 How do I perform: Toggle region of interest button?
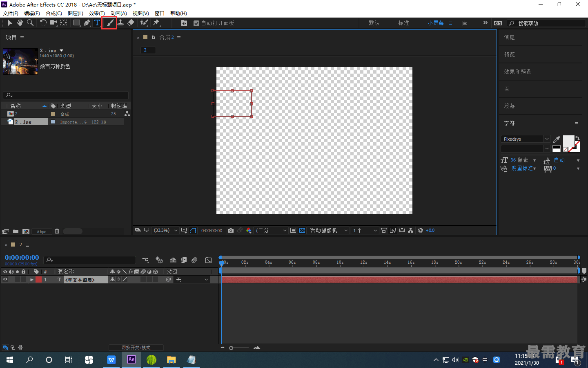click(x=293, y=231)
